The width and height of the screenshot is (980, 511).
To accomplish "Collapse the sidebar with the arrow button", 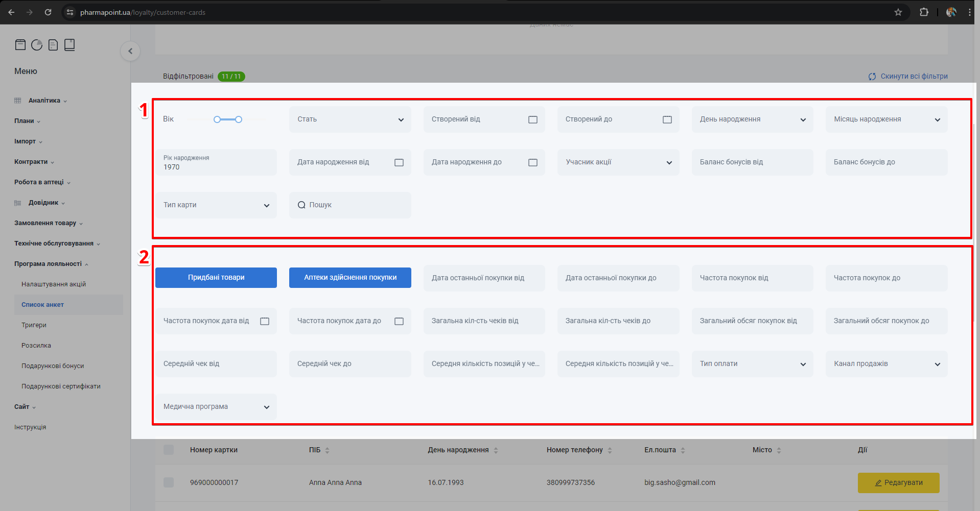I will tap(130, 51).
